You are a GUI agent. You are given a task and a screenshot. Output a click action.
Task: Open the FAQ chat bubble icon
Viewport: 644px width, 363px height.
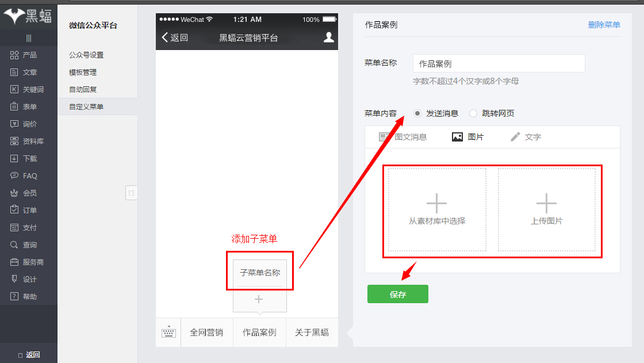(x=15, y=176)
